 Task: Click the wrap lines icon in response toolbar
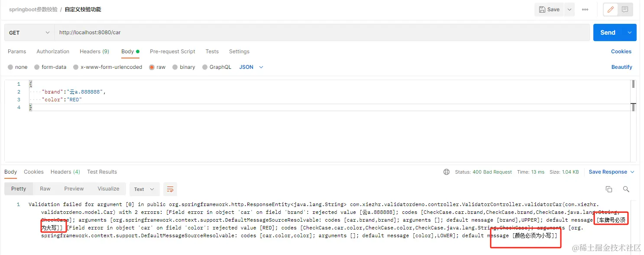pyautogui.click(x=170, y=189)
